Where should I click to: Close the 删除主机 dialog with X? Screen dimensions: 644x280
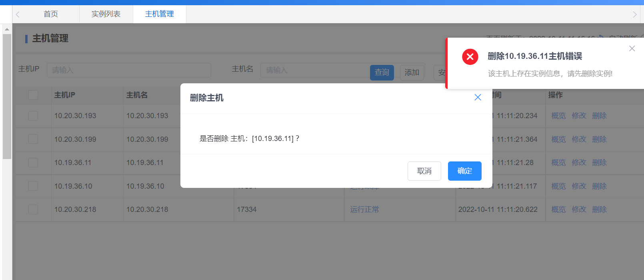[x=478, y=97]
